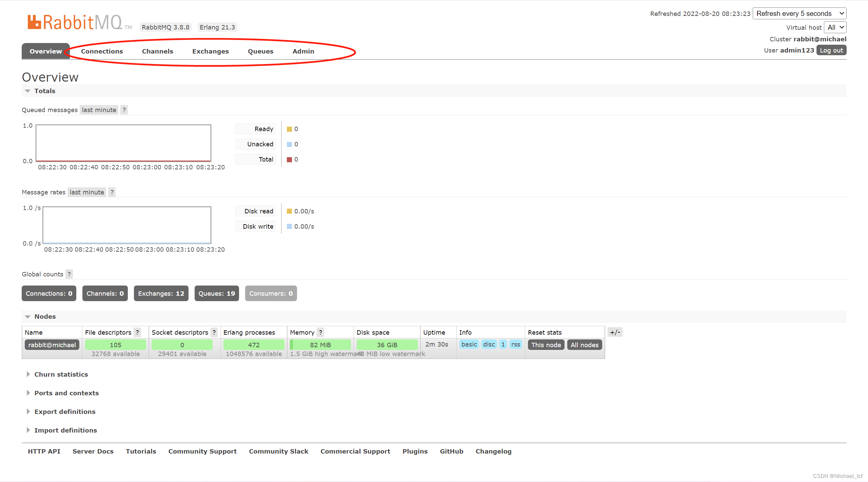Viewport: 868px width, 482px height.
Task: Open the refresh interval dropdown
Action: 799,14
